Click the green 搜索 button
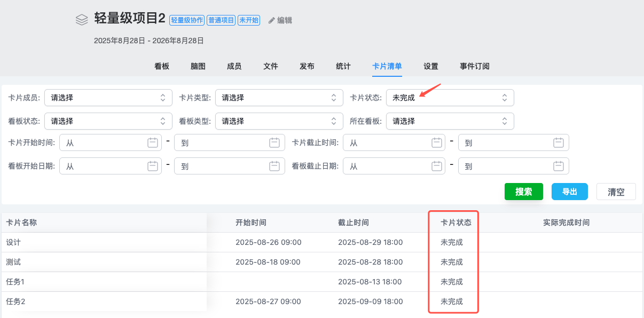 coord(523,192)
